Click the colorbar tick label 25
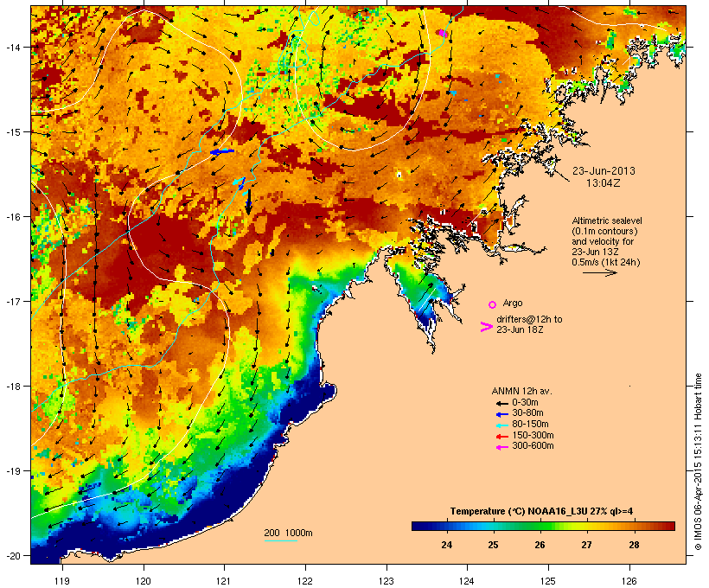Image resolution: width=709 pixels, height=588 pixels. (493, 545)
